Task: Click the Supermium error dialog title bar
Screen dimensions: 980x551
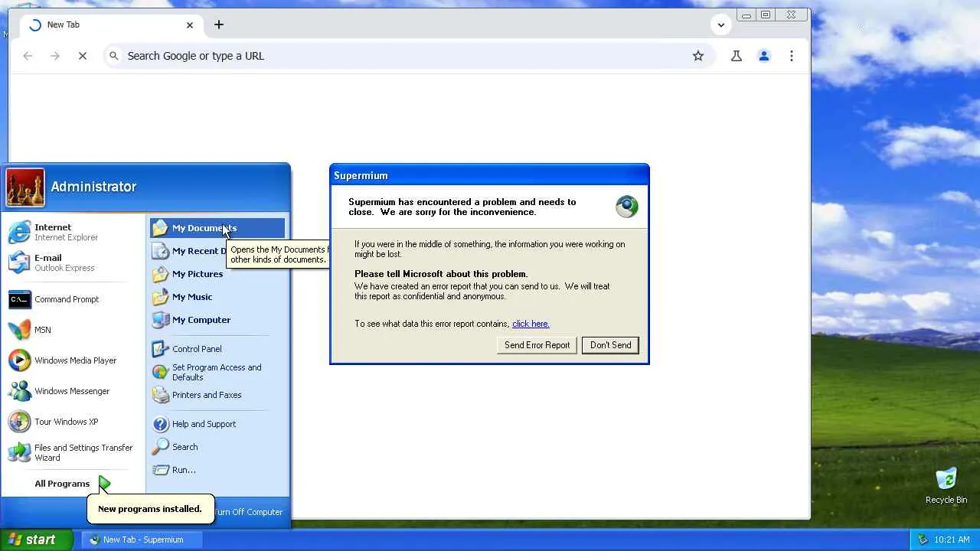Action: pos(490,175)
